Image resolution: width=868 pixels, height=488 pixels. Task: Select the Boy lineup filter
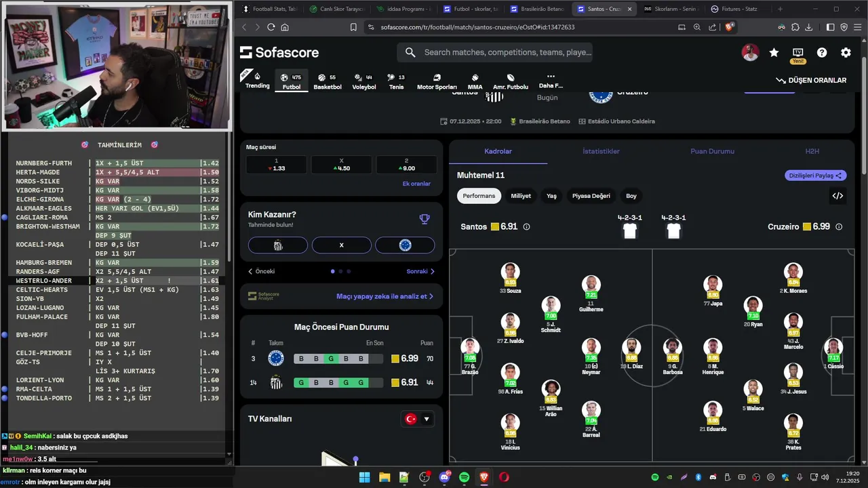tap(631, 196)
